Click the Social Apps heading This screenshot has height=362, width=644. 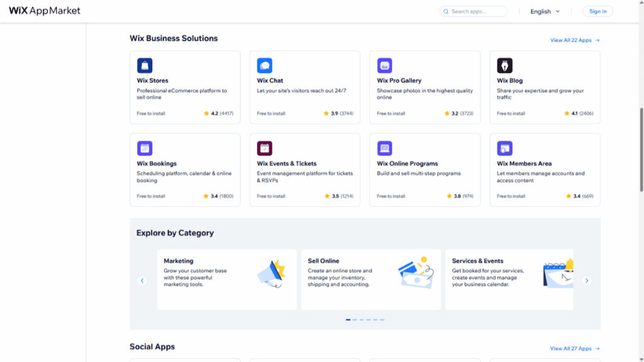tap(152, 347)
